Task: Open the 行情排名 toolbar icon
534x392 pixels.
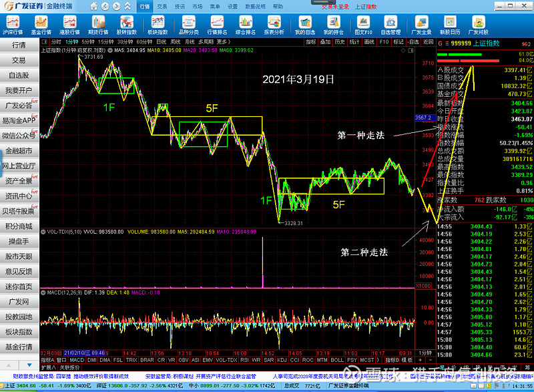Action: pyautogui.click(x=217, y=25)
